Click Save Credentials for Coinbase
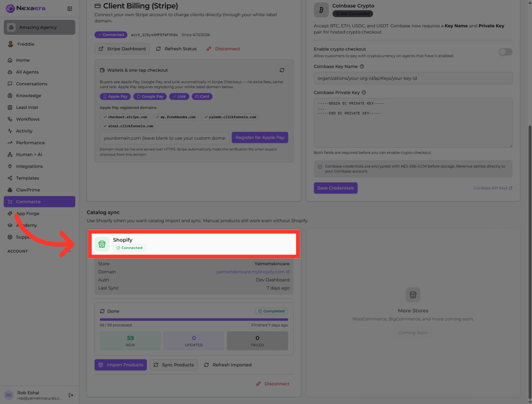 pyautogui.click(x=335, y=188)
